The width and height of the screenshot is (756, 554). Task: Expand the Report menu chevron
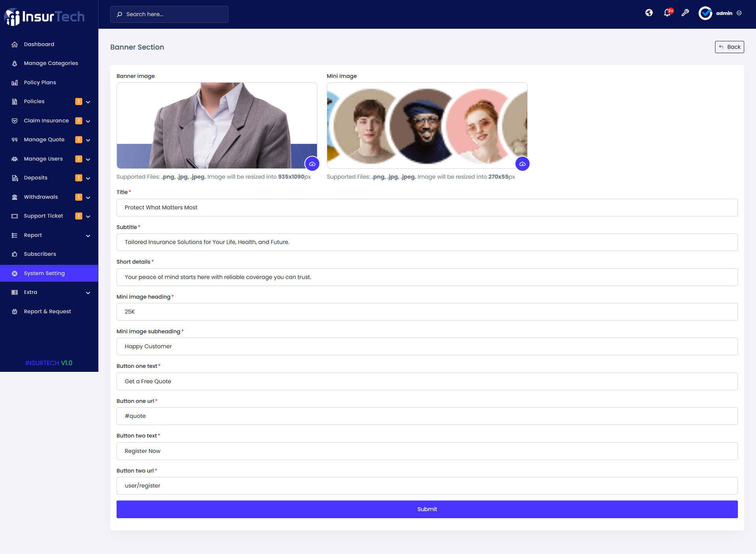[88, 236]
